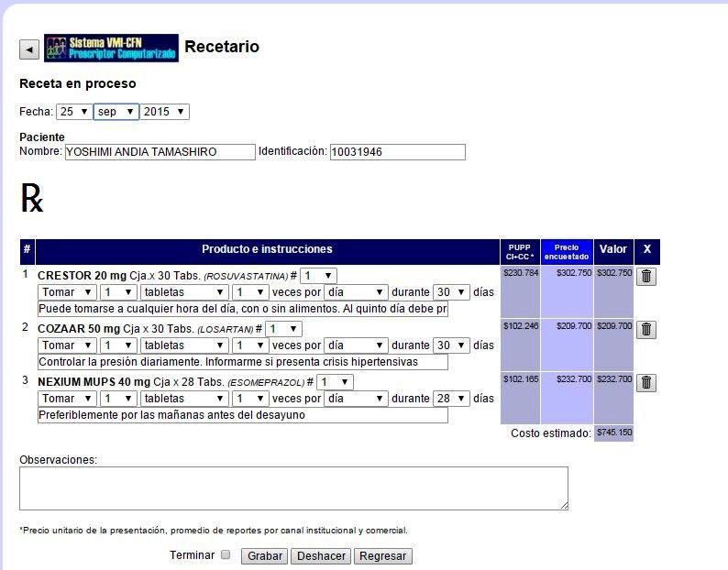Click the NEXIUM MUPS 40 mg product name
Screen dimensions: 728x570
pos(94,382)
